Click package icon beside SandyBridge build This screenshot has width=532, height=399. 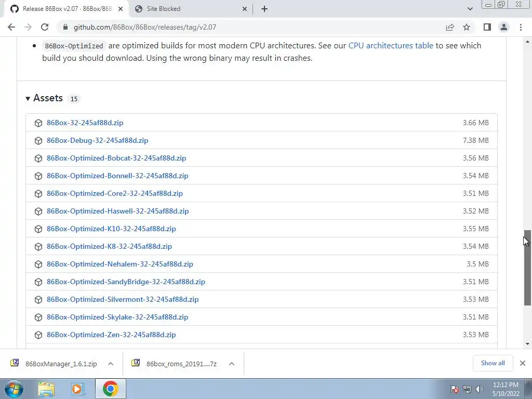click(38, 282)
